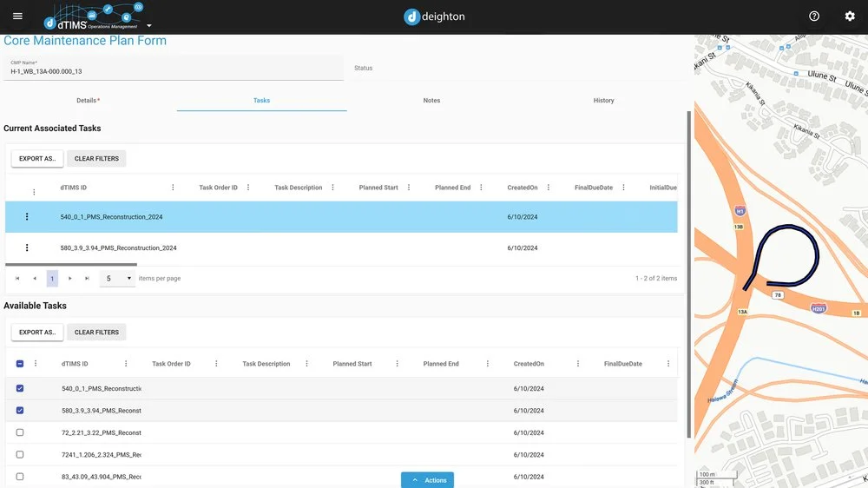Open FinalDueDate column menu in Available Tasks
Viewport: 868px width, 488px height.
[668, 363]
